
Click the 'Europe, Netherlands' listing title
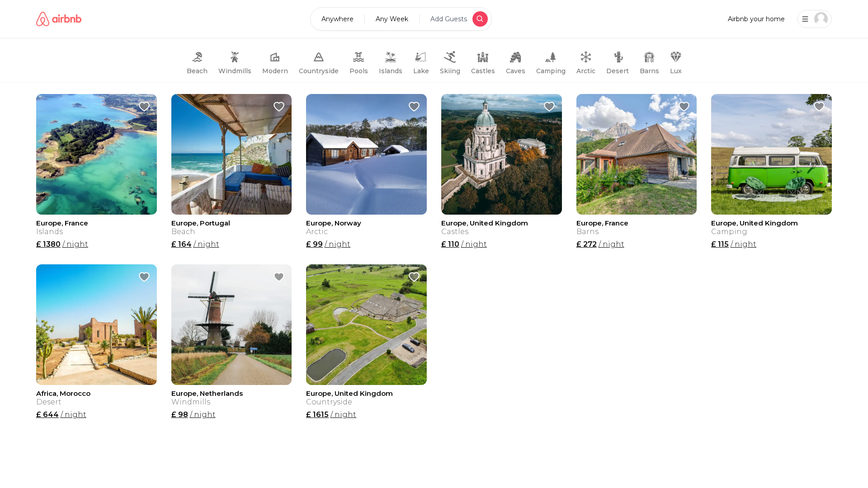click(x=207, y=394)
